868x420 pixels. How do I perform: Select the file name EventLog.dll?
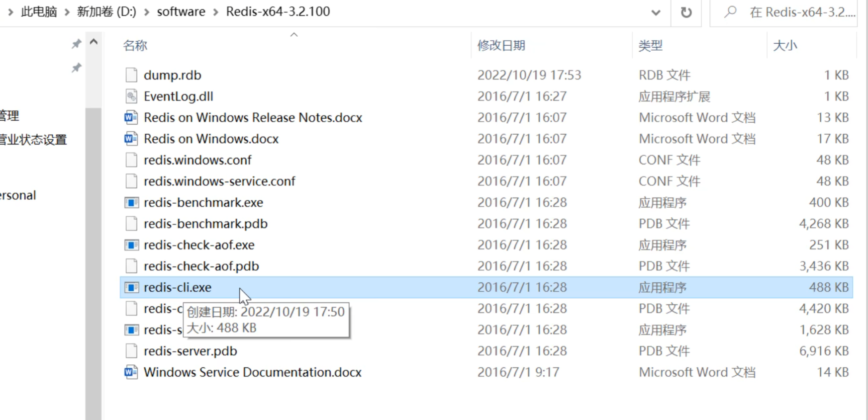[179, 96]
